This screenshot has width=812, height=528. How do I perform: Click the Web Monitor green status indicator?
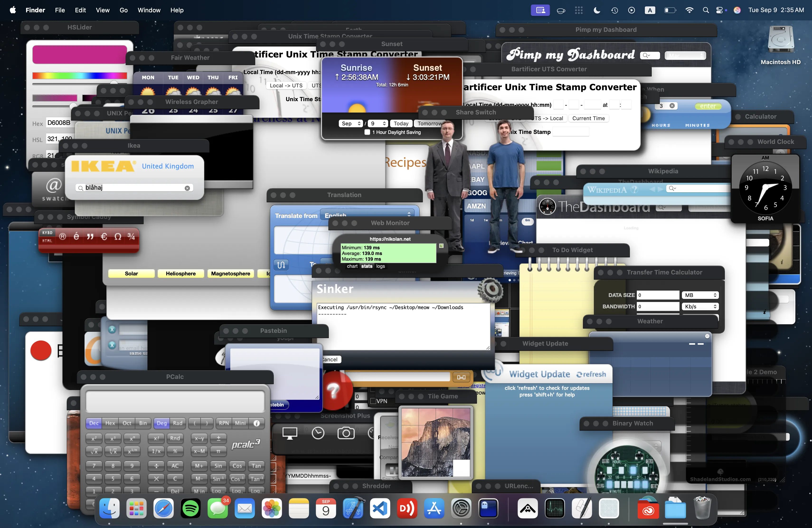[441, 245]
